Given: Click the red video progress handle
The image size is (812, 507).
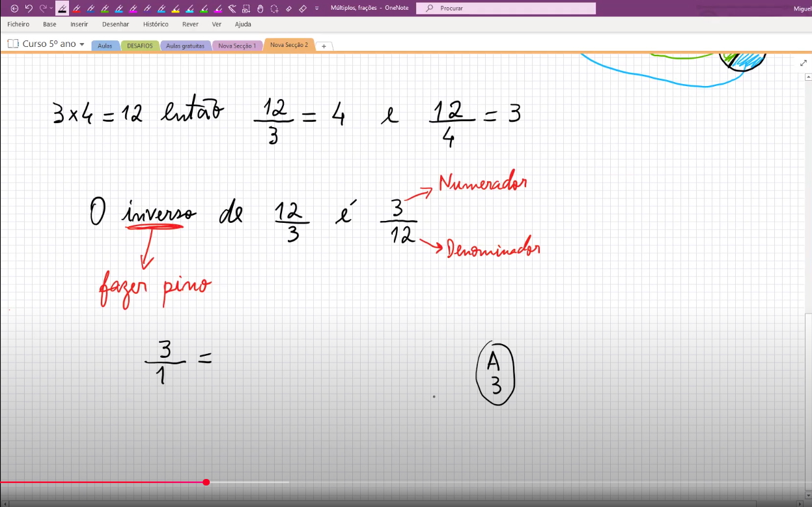Looking at the screenshot, I should tap(206, 482).
